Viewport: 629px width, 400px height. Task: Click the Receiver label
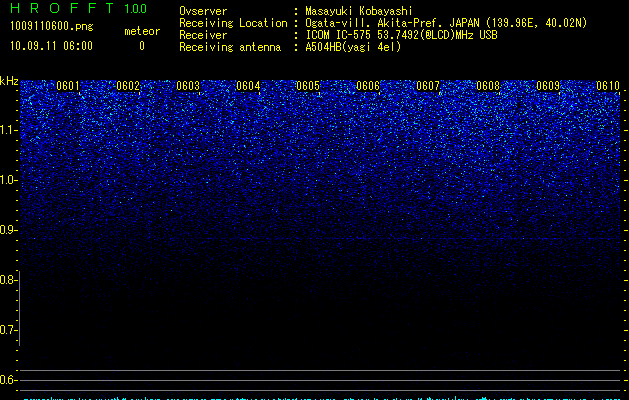(x=203, y=35)
